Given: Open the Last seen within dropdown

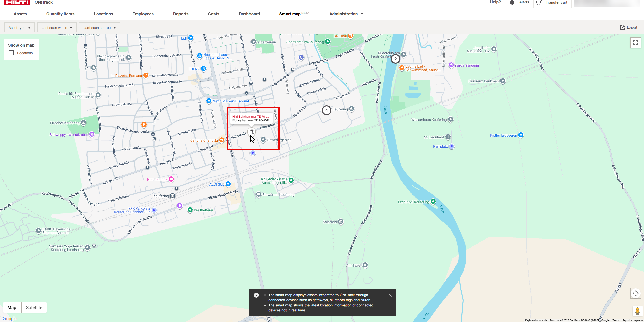Looking at the screenshot, I should pos(57,28).
